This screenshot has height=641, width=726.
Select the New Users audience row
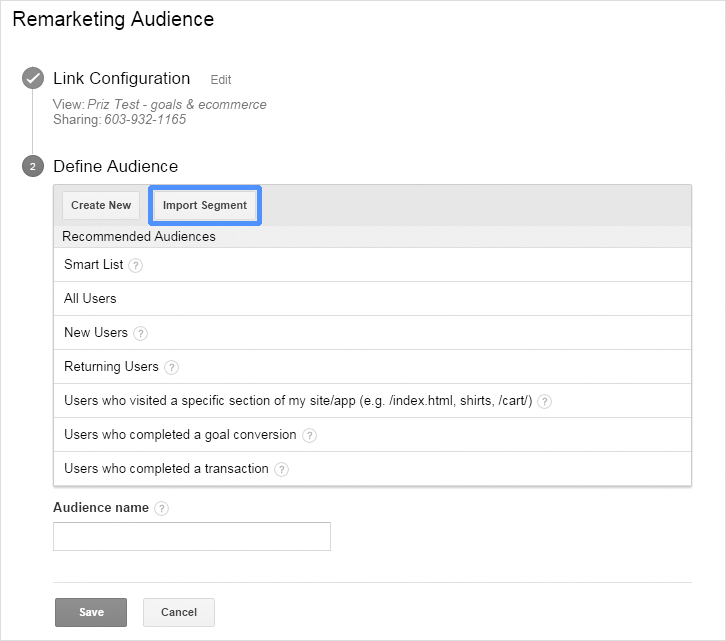click(x=96, y=332)
